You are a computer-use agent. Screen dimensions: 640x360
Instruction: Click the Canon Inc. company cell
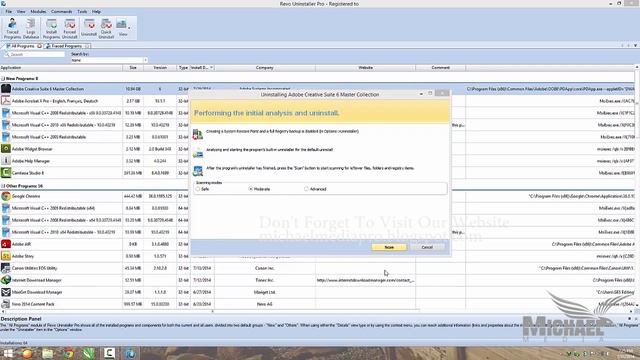point(264,268)
